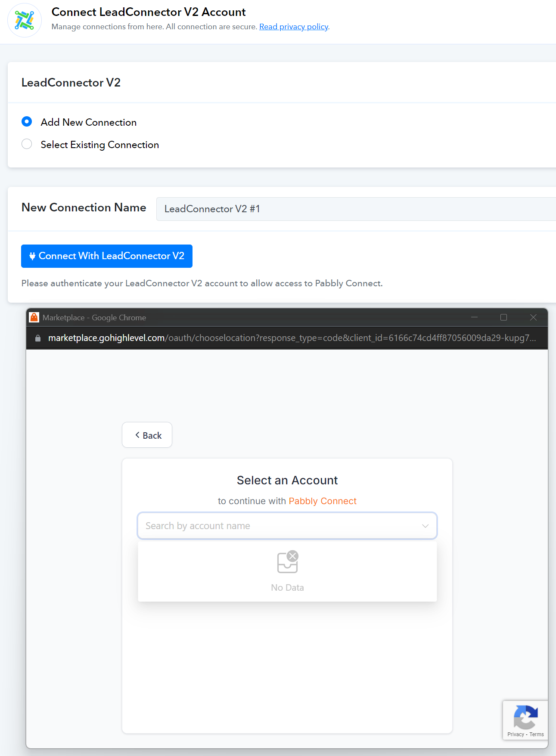Click the Select an Account heading
The image size is (556, 756).
[287, 480]
